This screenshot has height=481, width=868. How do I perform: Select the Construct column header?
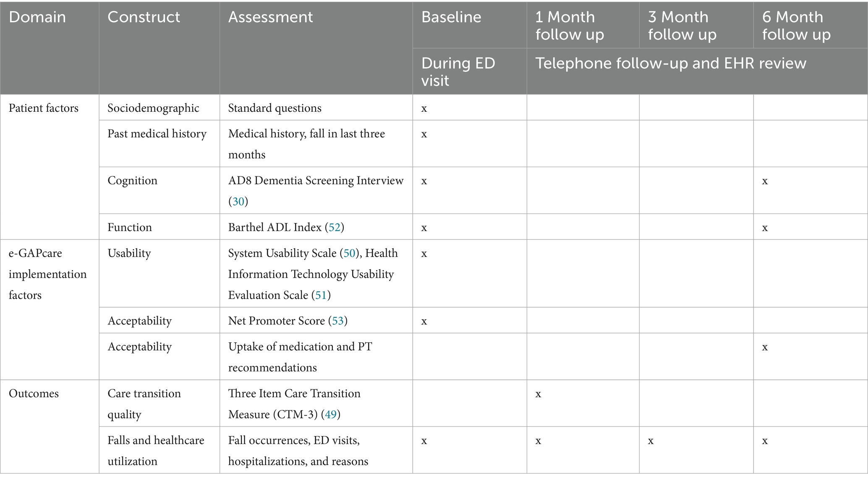point(144,17)
